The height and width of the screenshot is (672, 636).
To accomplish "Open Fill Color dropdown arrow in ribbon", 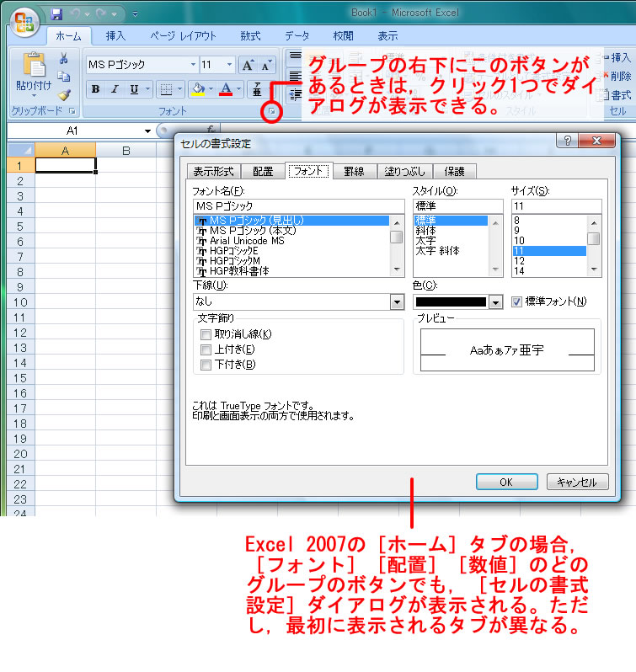I will pos(211,88).
